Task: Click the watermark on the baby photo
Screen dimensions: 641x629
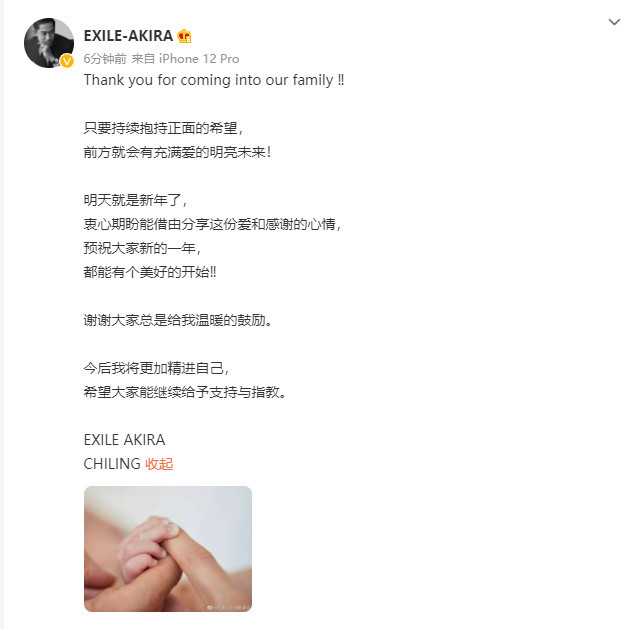Action: 229,607
